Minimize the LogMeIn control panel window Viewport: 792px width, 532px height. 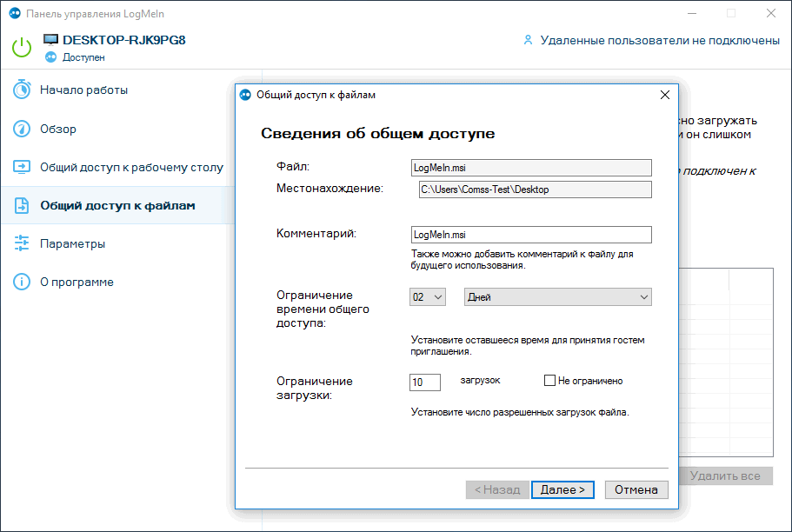click(692, 13)
